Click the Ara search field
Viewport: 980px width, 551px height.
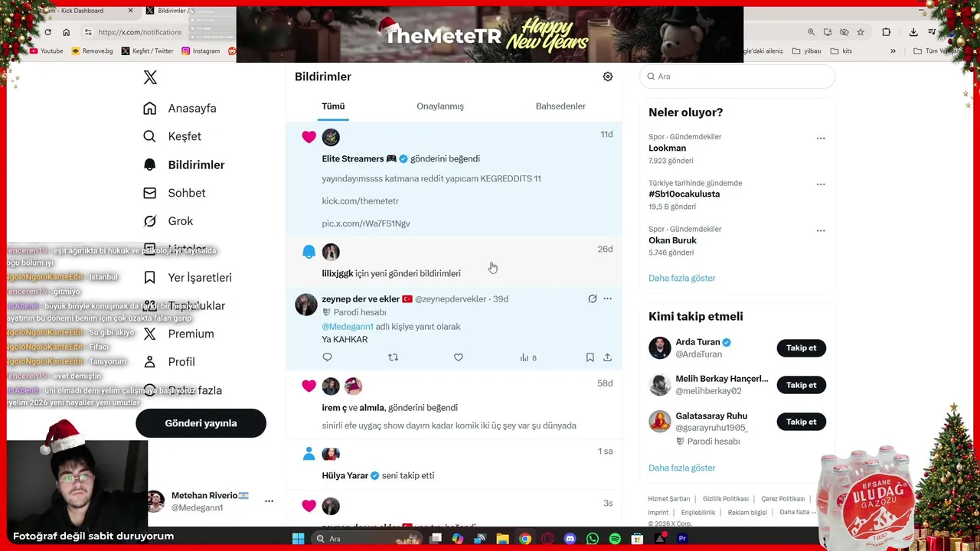737,77
